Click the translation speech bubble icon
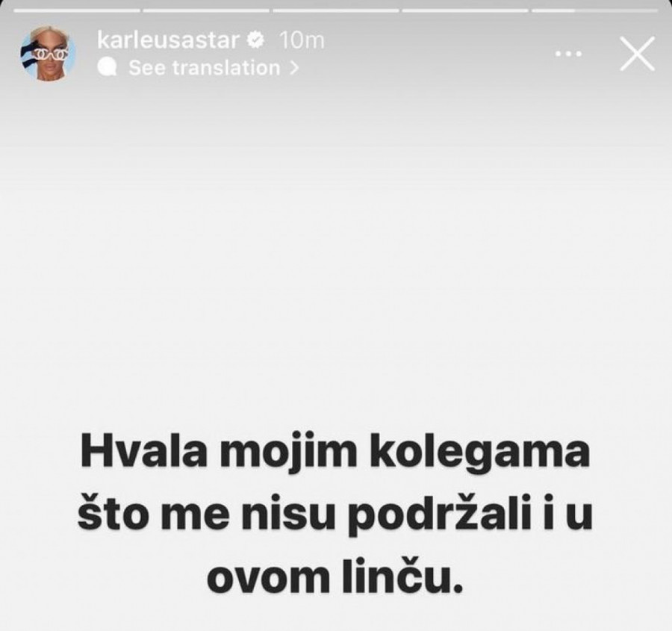The height and width of the screenshot is (631, 672). click(107, 67)
